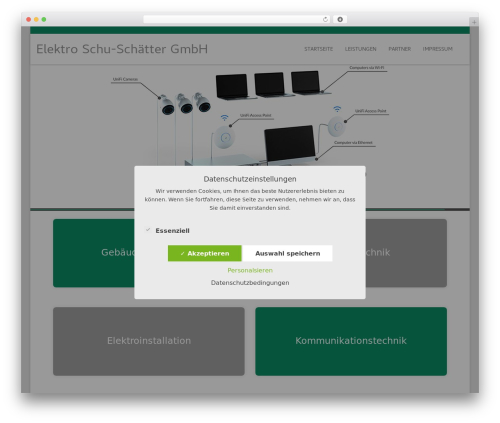Click the Auswahl speichern button
The height and width of the screenshot is (423, 500).
[x=287, y=253]
